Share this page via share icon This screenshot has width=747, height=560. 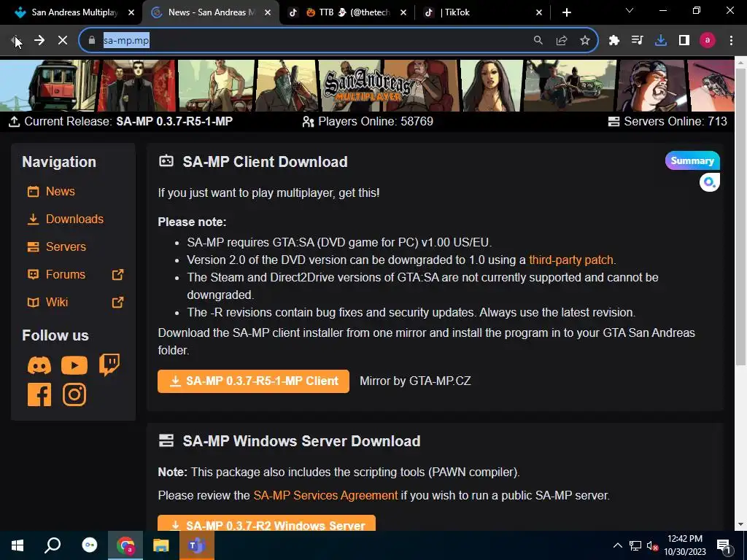pos(562,41)
